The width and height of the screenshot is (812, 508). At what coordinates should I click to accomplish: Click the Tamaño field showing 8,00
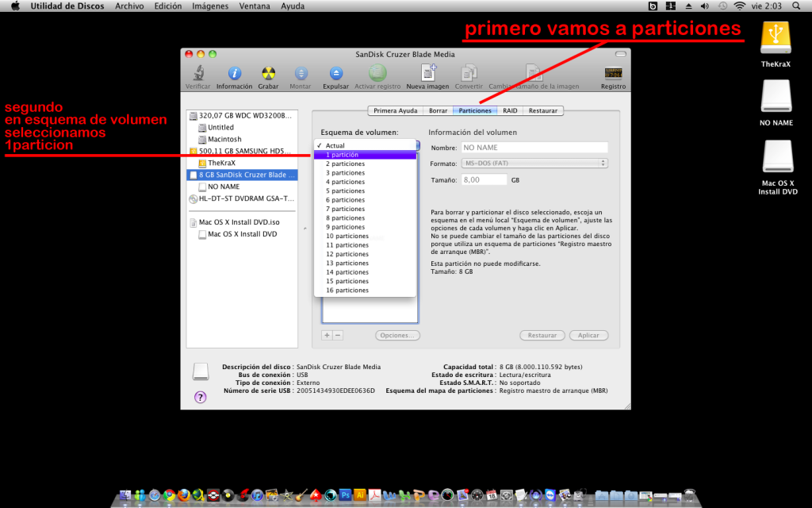[x=485, y=180]
